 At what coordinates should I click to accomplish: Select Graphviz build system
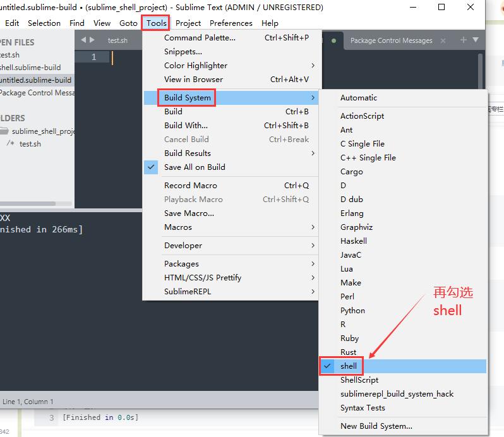tap(403, 227)
